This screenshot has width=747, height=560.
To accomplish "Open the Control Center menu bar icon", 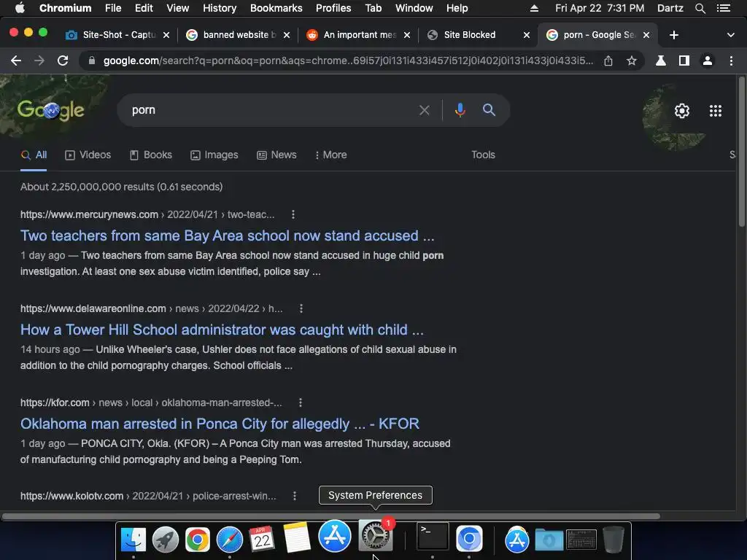I will tap(723, 8).
